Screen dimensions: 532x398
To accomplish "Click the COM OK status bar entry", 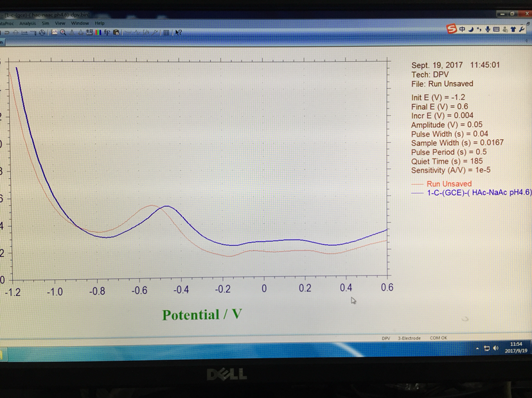I will pyautogui.click(x=438, y=338).
